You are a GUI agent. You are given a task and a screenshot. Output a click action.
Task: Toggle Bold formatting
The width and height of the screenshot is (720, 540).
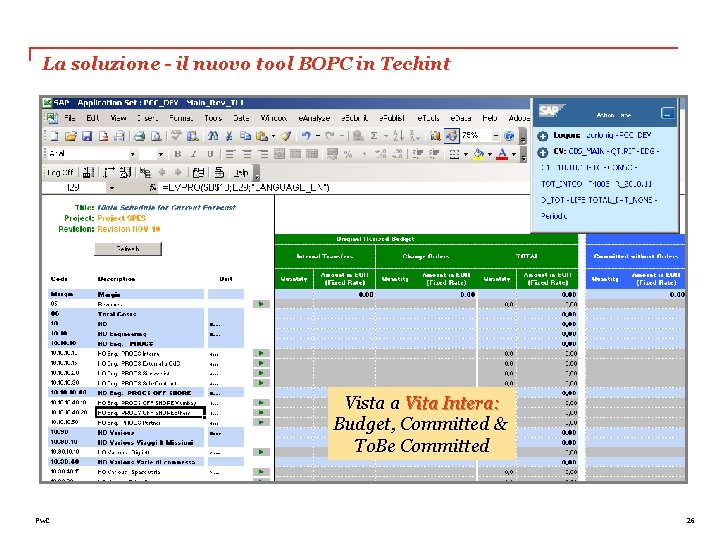[178, 154]
